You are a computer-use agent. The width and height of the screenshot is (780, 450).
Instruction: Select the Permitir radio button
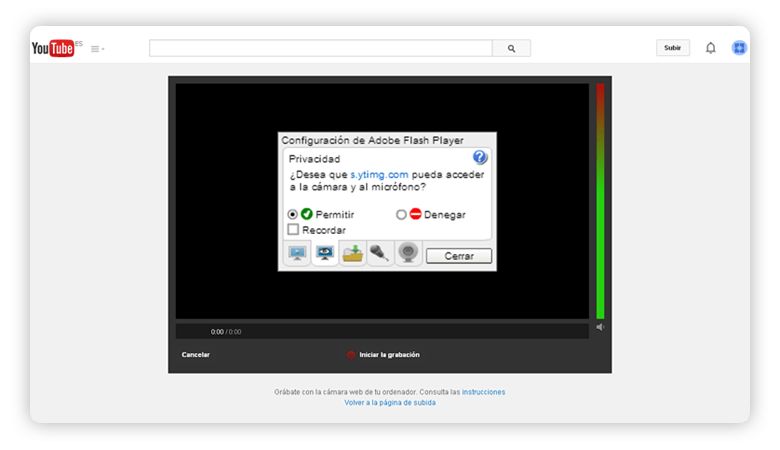tap(292, 214)
